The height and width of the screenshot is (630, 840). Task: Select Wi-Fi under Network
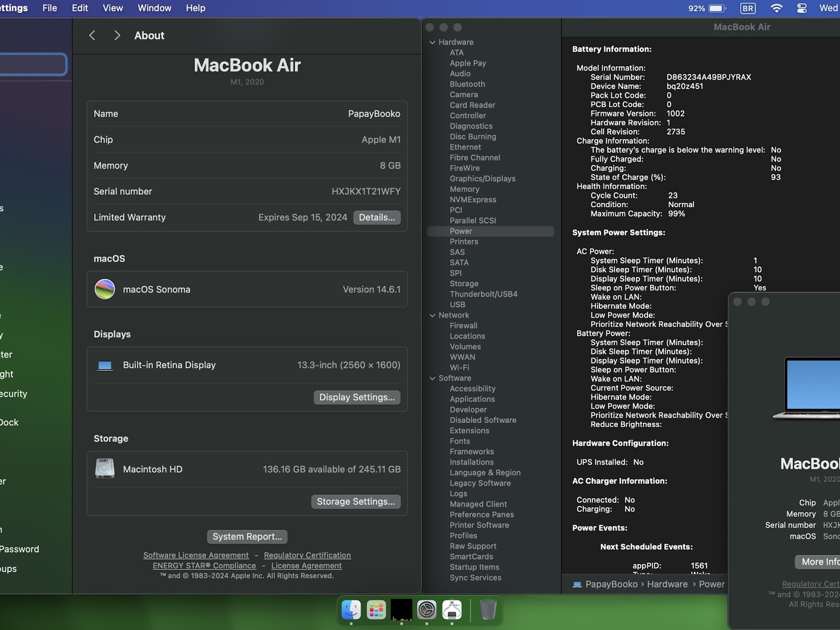(x=459, y=367)
